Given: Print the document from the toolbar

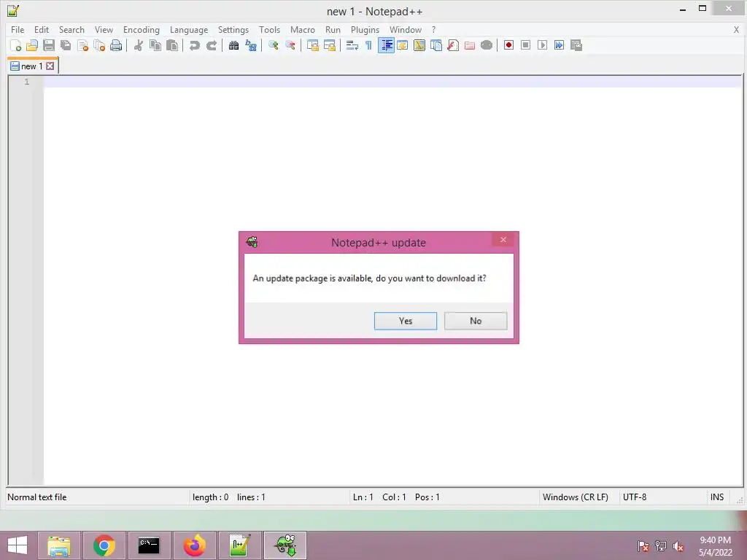Looking at the screenshot, I should pos(116,45).
